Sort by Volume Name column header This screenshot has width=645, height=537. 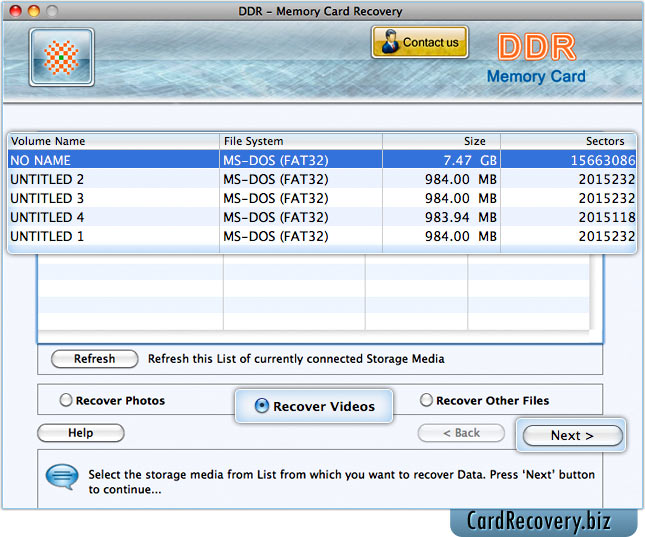click(x=114, y=141)
